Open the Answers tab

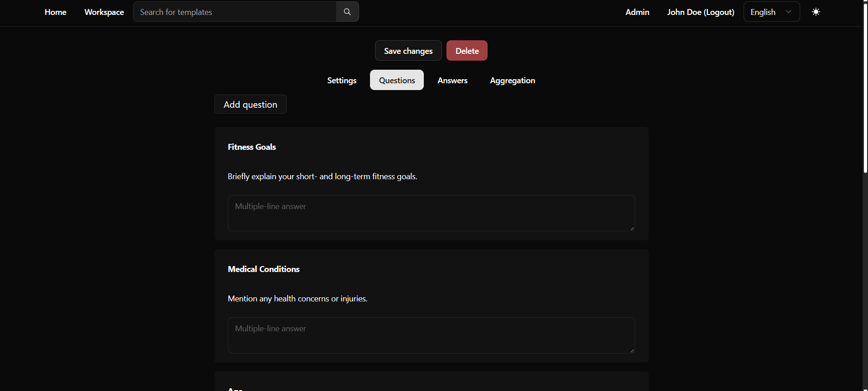pyautogui.click(x=452, y=80)
